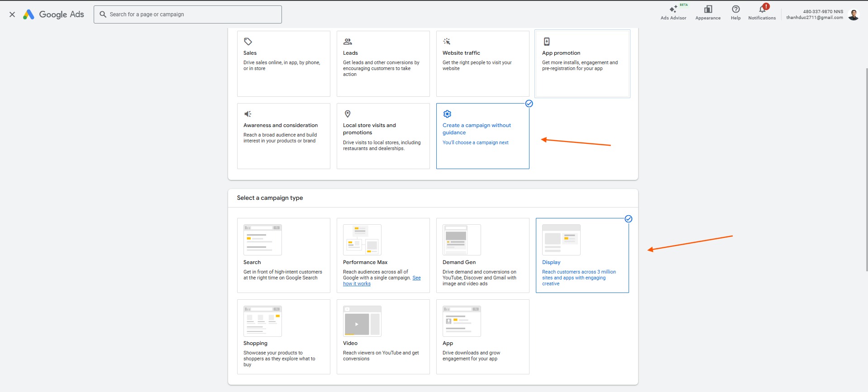Image resolution: width=868 pixels, height=392 pixels.
Task: Uncheck the Display campaign type checkmark
Action: tap(628, 219)
